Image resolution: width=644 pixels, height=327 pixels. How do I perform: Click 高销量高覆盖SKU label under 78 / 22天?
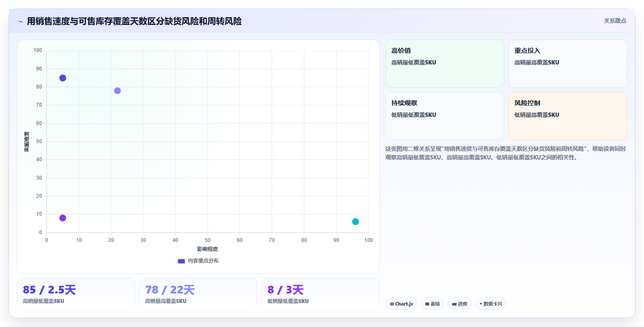pos(166,301)
